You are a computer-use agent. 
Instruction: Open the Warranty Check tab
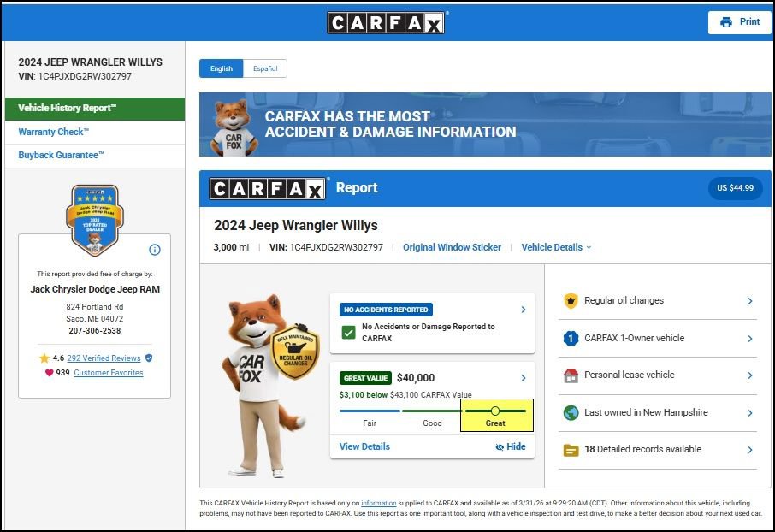(x=95, y=132)
